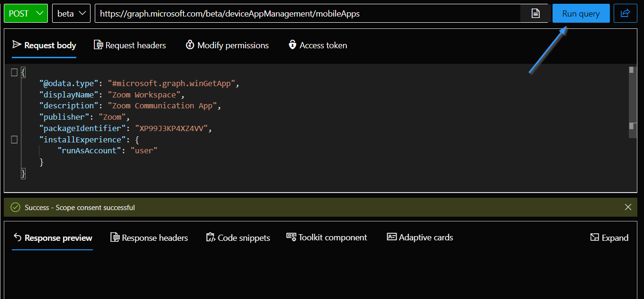
Task: Click the document icon beside the URL
Action: 535,13
